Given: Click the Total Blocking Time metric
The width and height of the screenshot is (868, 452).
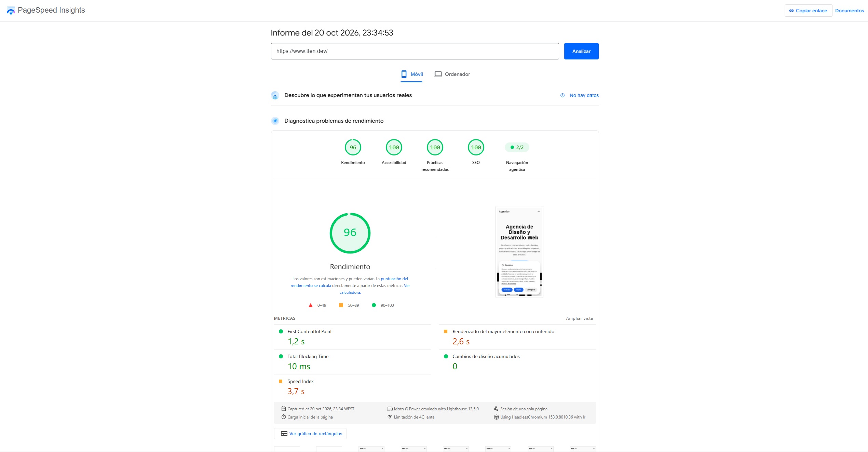Looking at the screenshot, I should tap(352, 361).
